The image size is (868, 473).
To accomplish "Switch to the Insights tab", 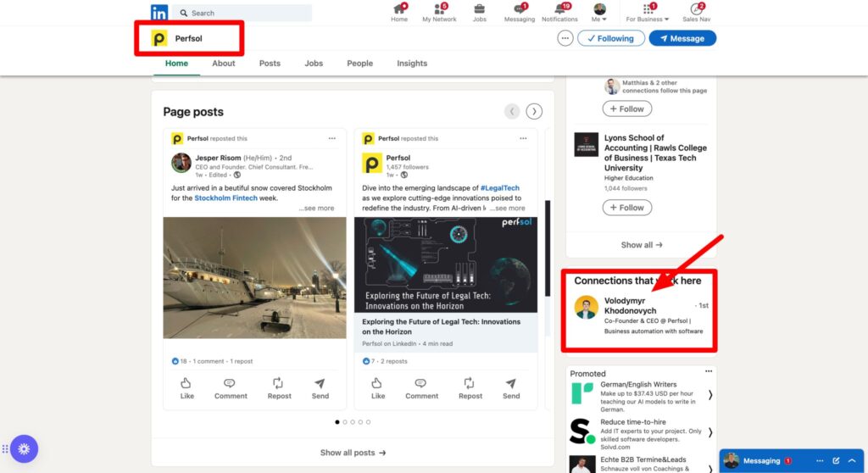I will point(412,64).
